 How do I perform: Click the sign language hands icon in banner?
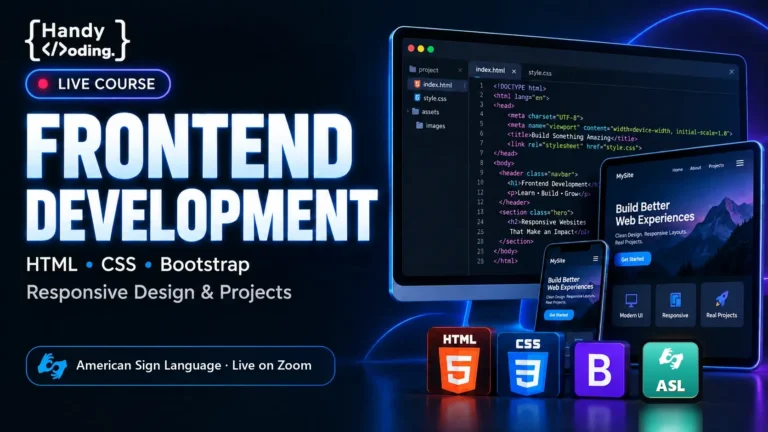coord(52,366)
